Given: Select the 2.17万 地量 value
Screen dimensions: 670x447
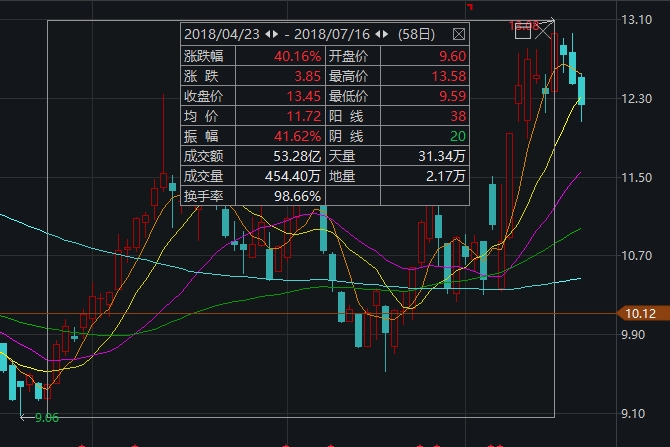Looking at the screenshot, I should pos(446,176).
